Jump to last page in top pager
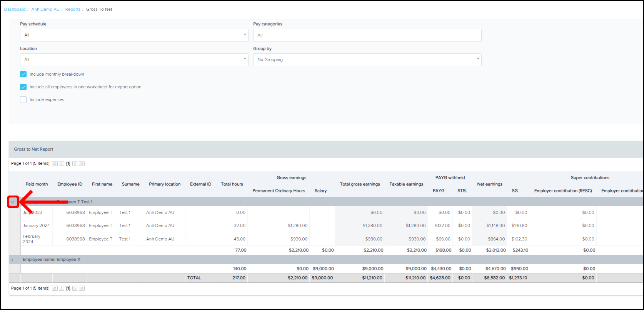 click(82, 164)
